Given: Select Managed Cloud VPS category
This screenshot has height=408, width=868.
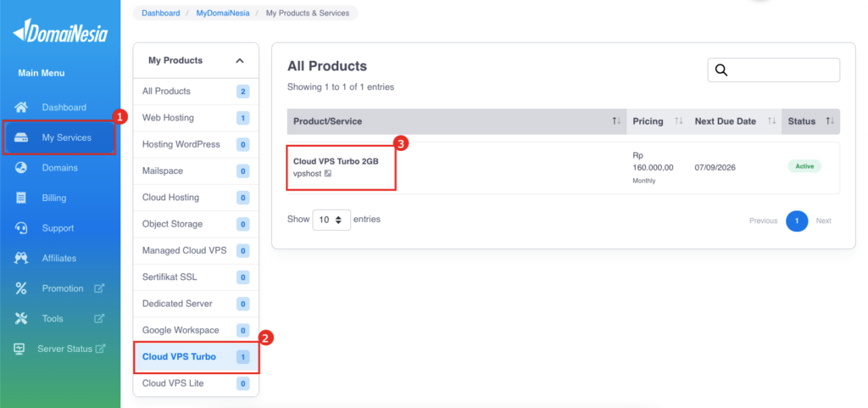Looking at the screenshot, I should 196,251.
